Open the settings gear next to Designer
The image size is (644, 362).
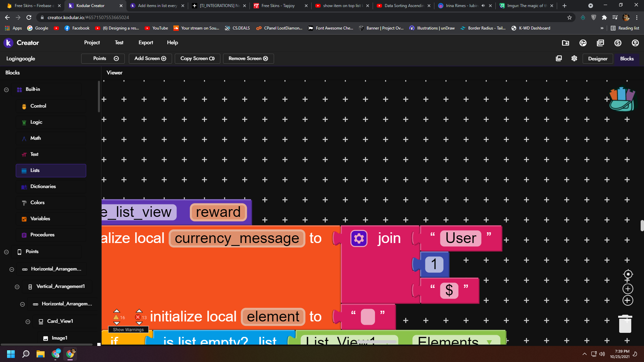574,58
